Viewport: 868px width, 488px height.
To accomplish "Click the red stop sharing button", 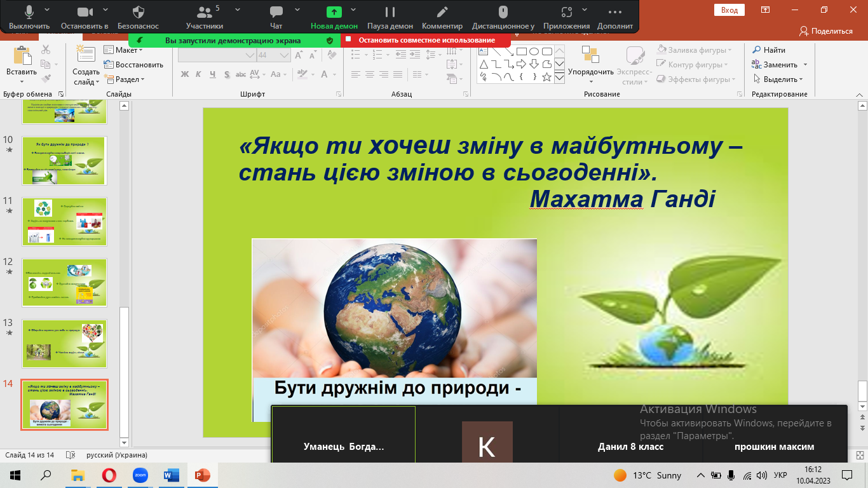I will tap(426, 40).
